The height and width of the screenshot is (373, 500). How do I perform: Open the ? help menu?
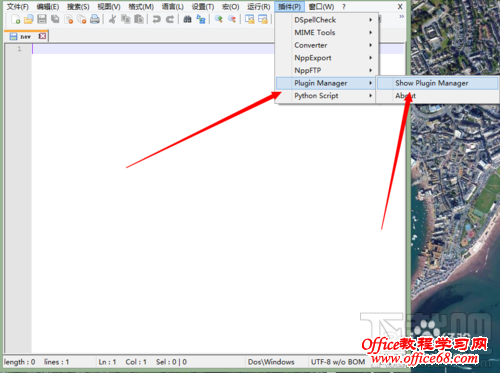point(344,7)
